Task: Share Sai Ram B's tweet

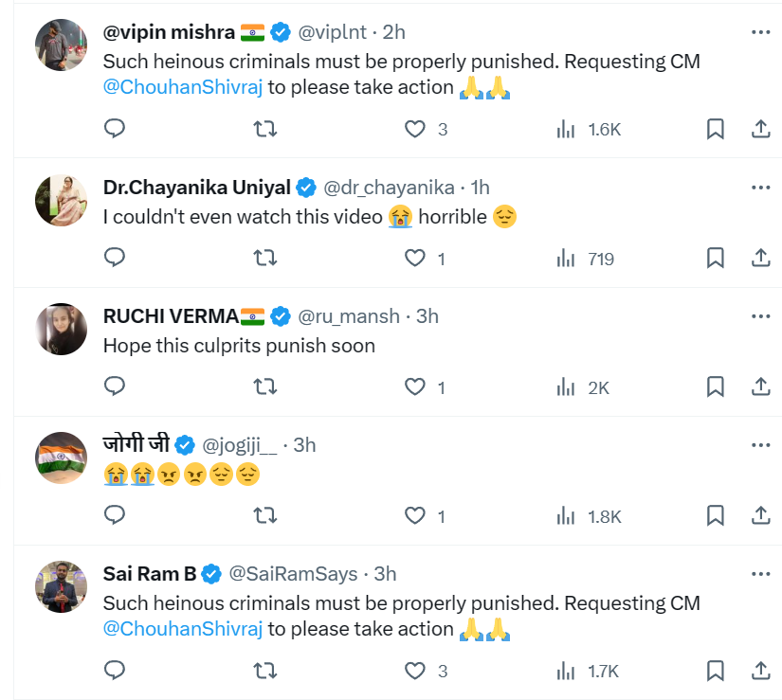Action: click(760, 672)
